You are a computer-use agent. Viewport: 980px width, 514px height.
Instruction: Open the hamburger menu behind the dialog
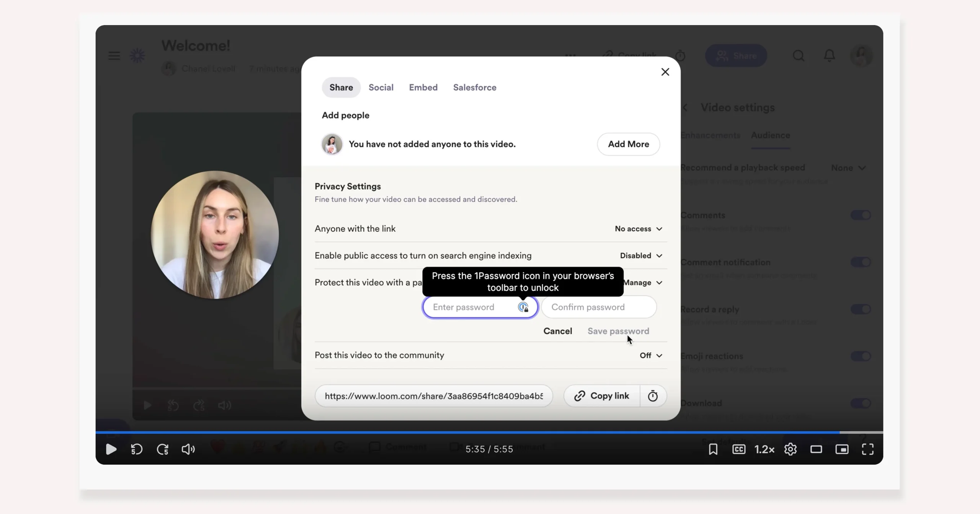click(114, 56)
